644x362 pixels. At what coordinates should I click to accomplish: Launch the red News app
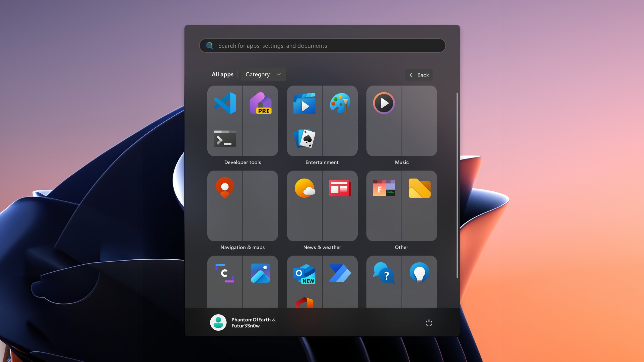pyautogui.click(x=340, y=188)
